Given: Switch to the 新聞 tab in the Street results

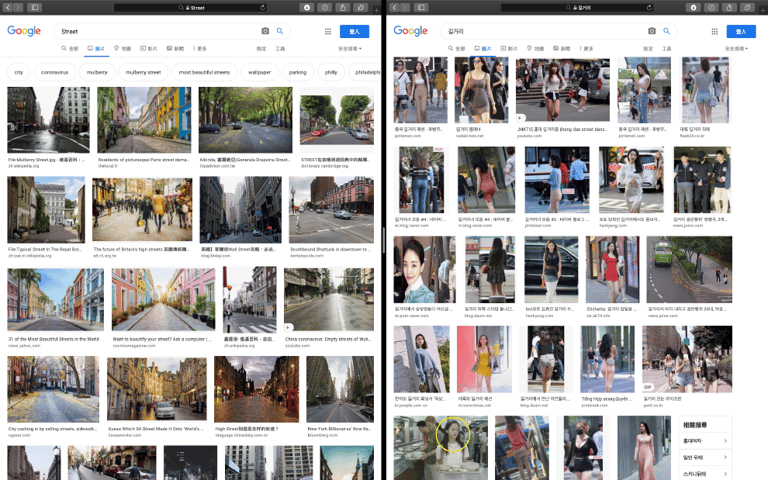Looking at the screenshot, I should coord(175,48).
